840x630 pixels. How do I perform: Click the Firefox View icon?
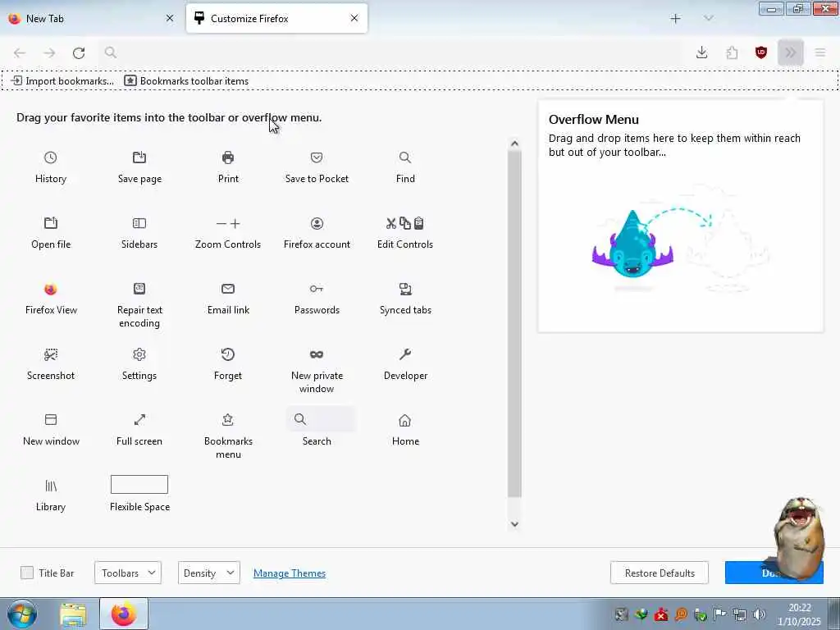(50, 289)
